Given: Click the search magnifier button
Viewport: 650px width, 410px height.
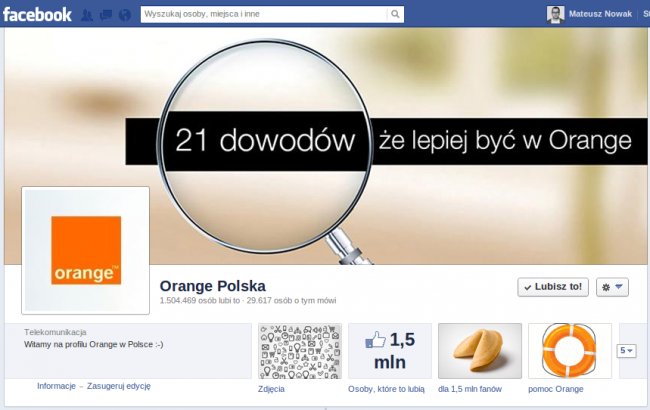Looking at the screenshot, I should 395,15.
